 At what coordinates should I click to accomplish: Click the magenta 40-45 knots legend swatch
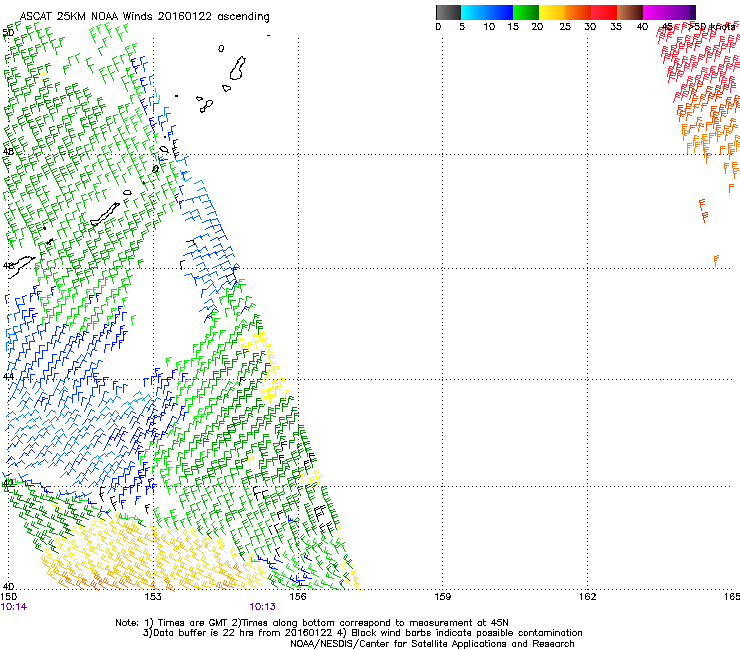[x=656, y=12]
